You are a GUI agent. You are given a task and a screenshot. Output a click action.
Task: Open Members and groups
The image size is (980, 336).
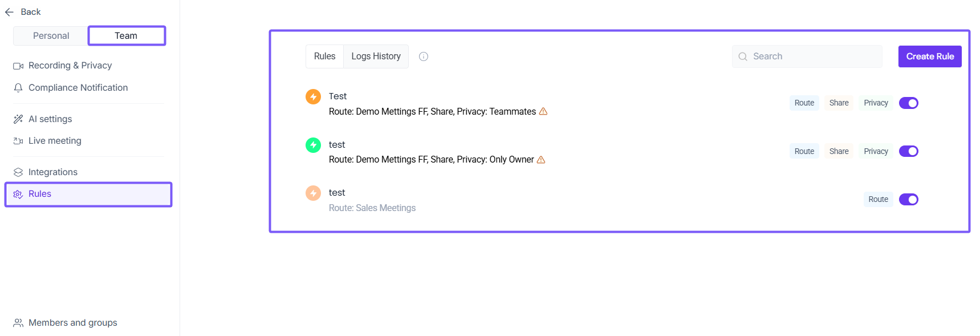[x=72, y=323]
